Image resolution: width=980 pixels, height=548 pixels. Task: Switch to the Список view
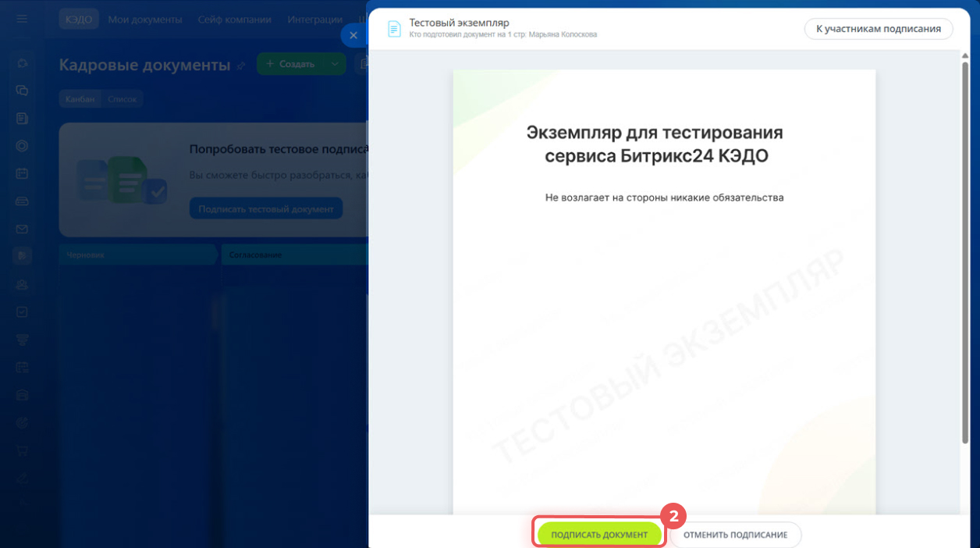coord(123,99)
